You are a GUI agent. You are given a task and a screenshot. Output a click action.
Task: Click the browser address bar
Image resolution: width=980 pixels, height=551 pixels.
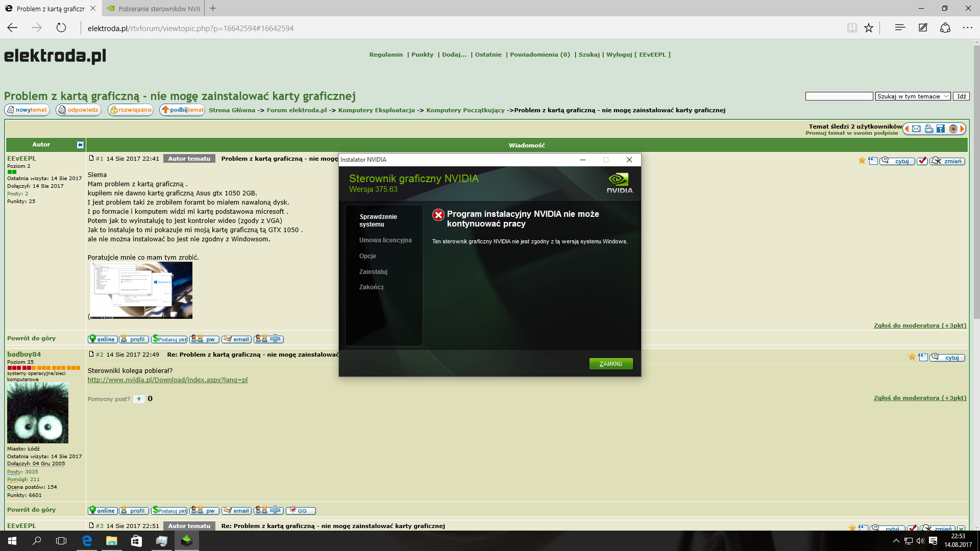[459, 28]
